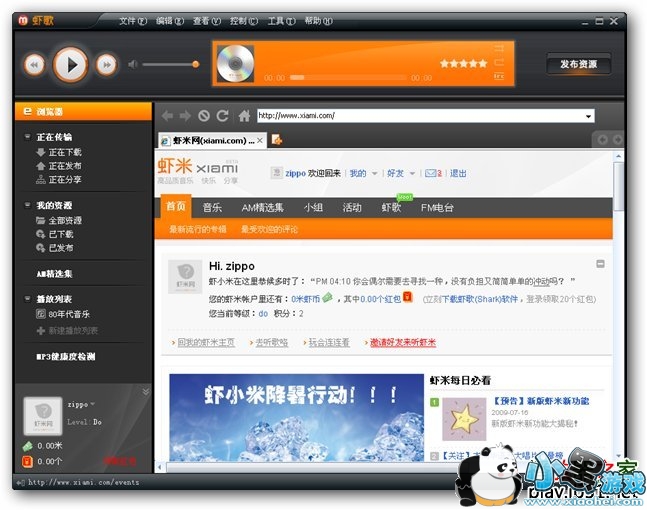
Task: Click 邀请好友来听虾米 link
Action: pyautogui.click(x=403, y=342)
